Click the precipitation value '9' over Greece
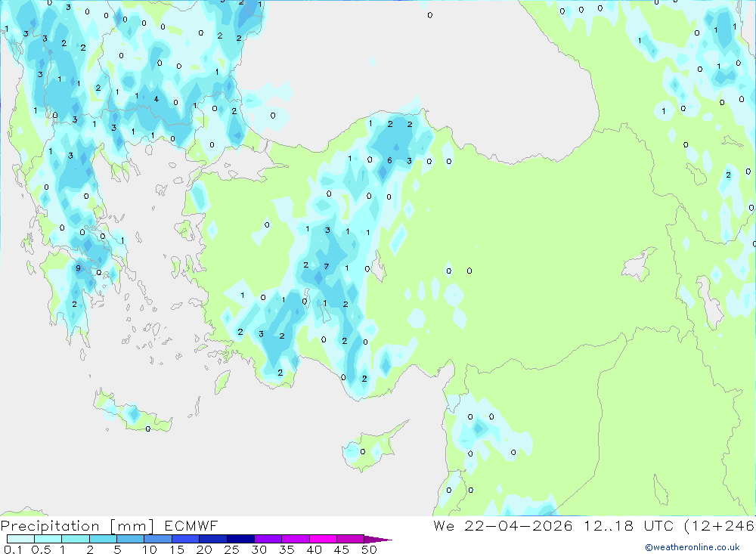This screenshot has width=756, height=554. point(78,268)
